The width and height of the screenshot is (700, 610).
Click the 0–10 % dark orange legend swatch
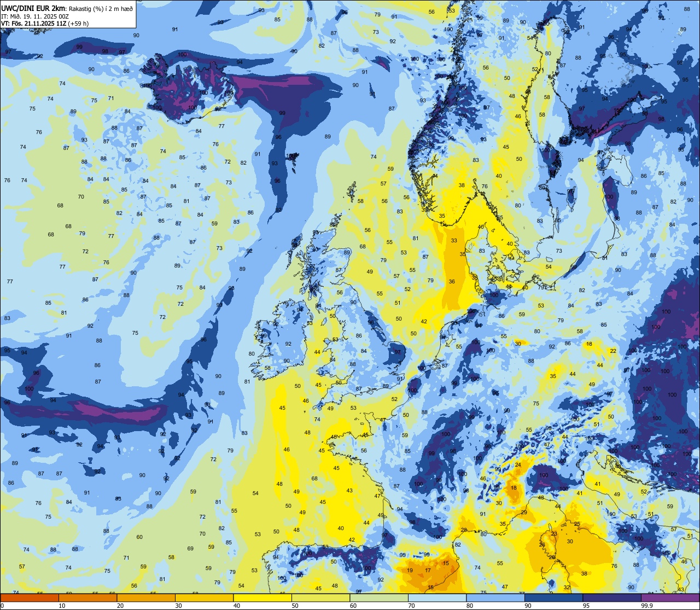point(30,598)
